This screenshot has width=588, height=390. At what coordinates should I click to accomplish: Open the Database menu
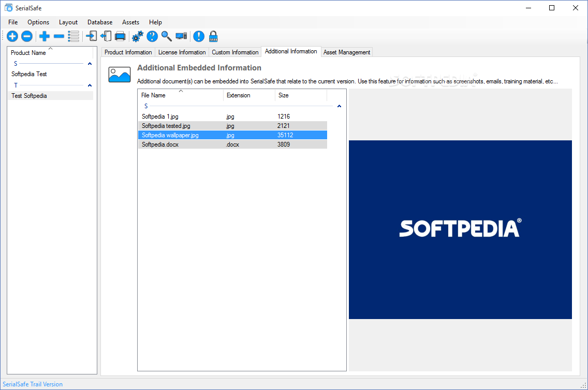(100, 22)
